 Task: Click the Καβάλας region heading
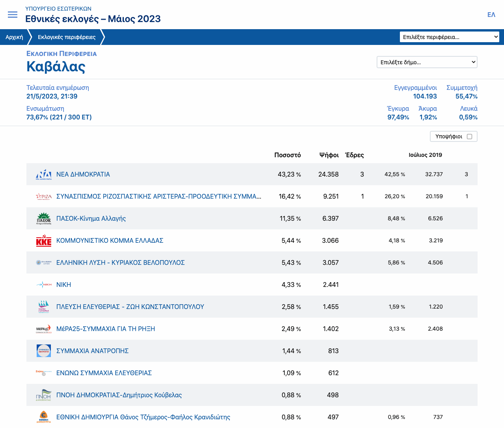56,67
